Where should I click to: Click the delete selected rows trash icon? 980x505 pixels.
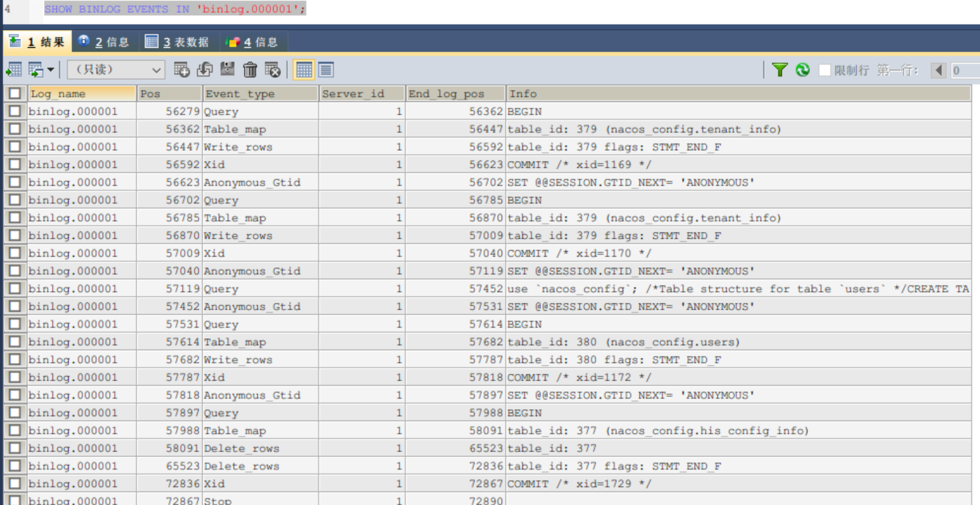coord(250,70)
